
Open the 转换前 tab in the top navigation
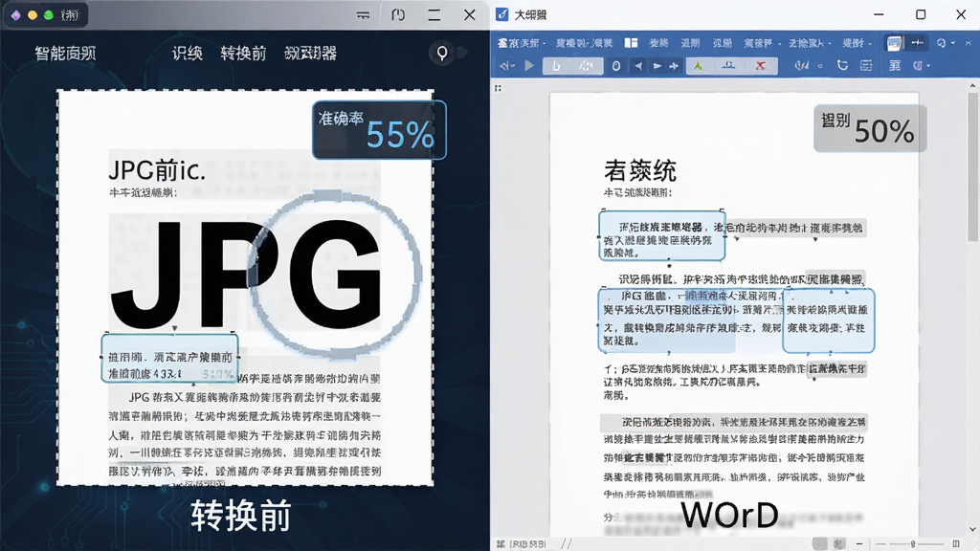[x=243, y=54]
